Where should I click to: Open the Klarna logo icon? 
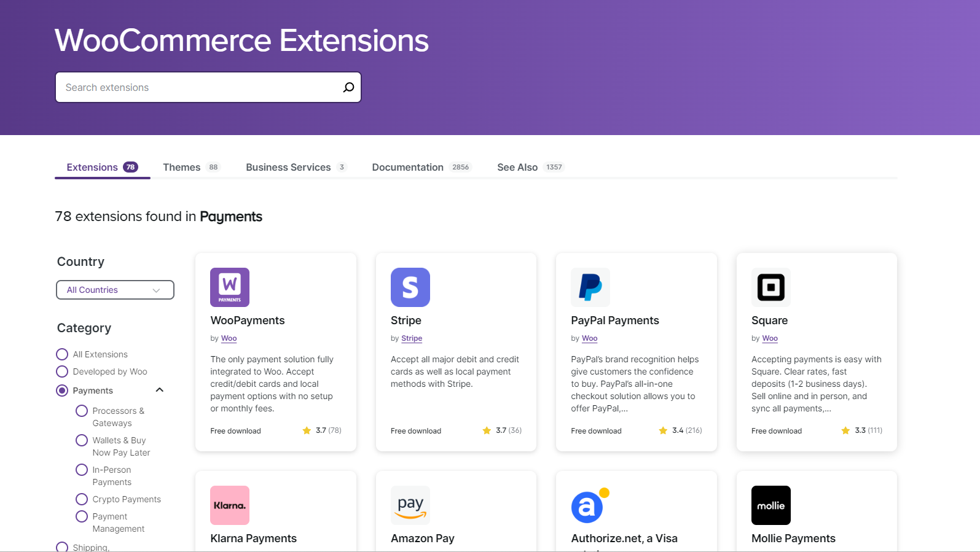[230, 505]
